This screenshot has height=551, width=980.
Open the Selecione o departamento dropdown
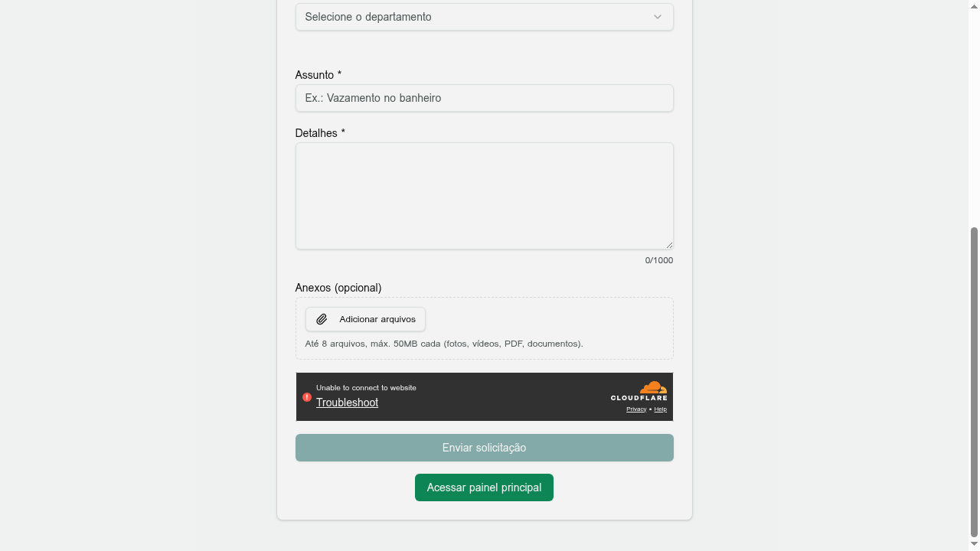pyautogui.click(x=485, y=17)
